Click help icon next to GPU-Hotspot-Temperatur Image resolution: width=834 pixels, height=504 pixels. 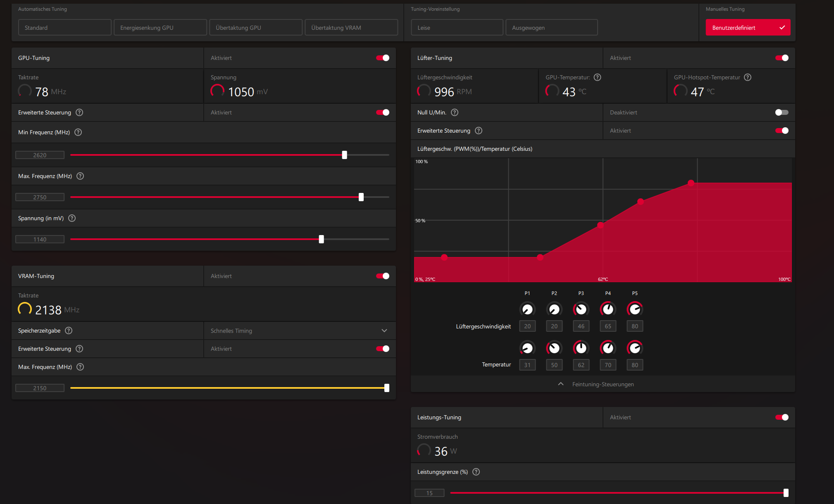point(748,77)
